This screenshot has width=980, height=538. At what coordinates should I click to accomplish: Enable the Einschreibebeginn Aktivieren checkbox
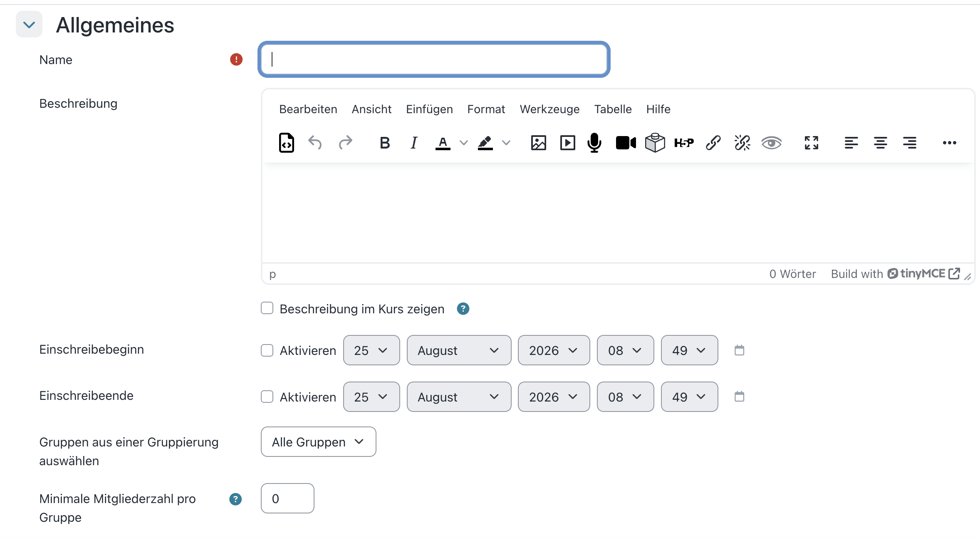click(x=267, y=350)
